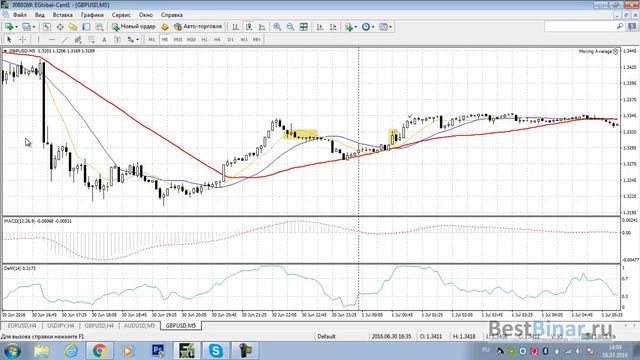Screen dimensions: 640x360
Task: Open the Strategy Tester magnifier icon
Action: (99, 27)
